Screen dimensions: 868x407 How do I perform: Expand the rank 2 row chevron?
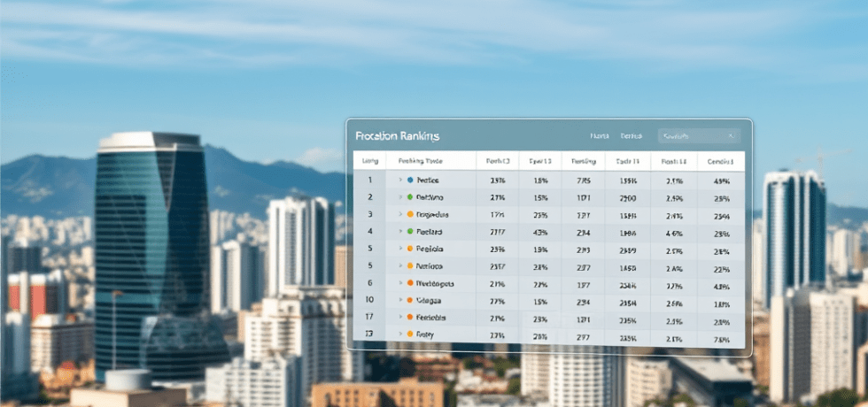point(400,197)
